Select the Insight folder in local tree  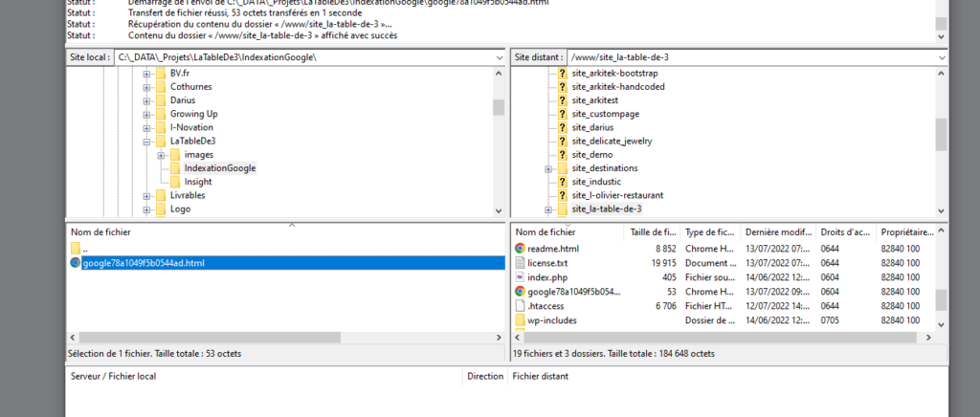pyautogui.click(x=199, y=182)
